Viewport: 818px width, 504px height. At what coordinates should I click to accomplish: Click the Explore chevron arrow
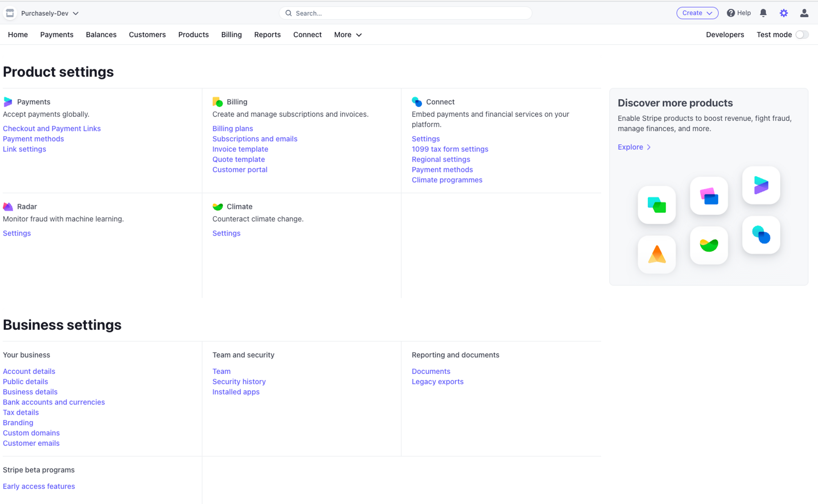coord(649,147)
